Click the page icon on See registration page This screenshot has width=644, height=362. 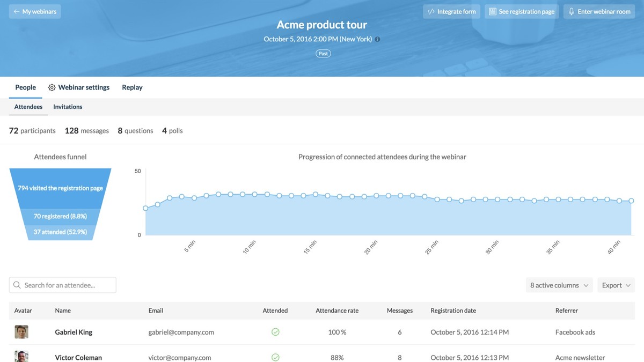tap(492, 12)
